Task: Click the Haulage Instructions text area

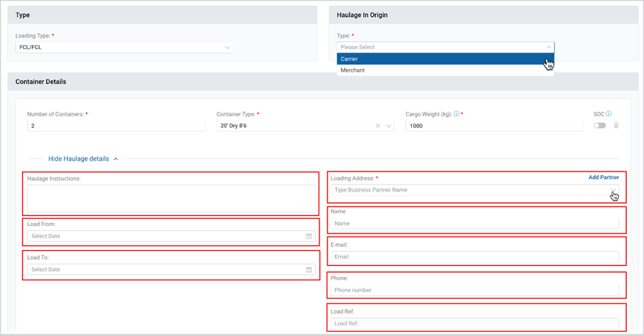Action: point(171,198)
